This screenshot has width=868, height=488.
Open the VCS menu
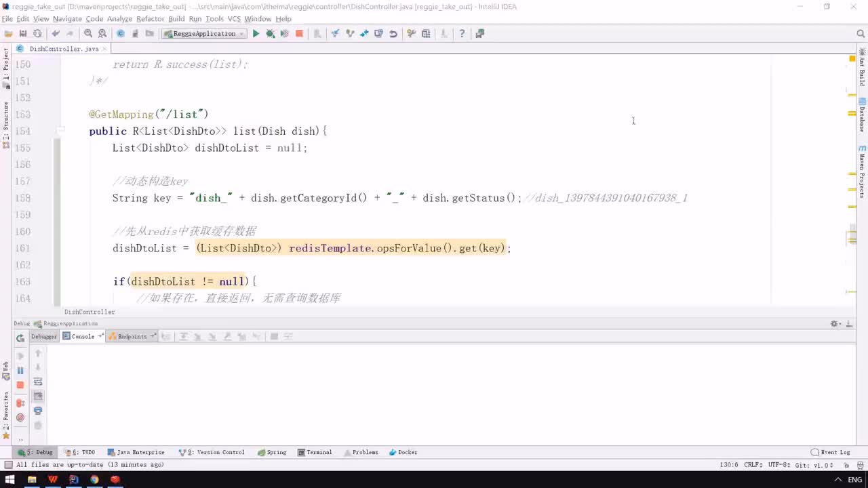tap(234, 19)
